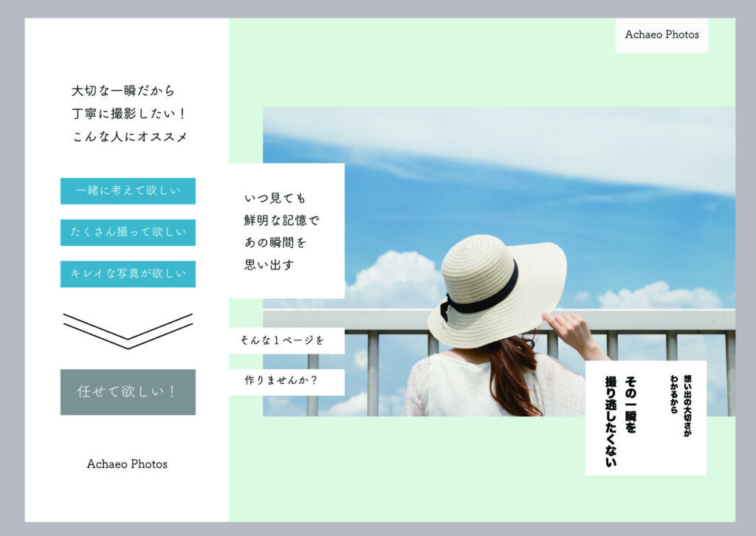Select the 大切な一瞬だから heading text
Screen dimensions: 756x536
(x=123, y=91)
